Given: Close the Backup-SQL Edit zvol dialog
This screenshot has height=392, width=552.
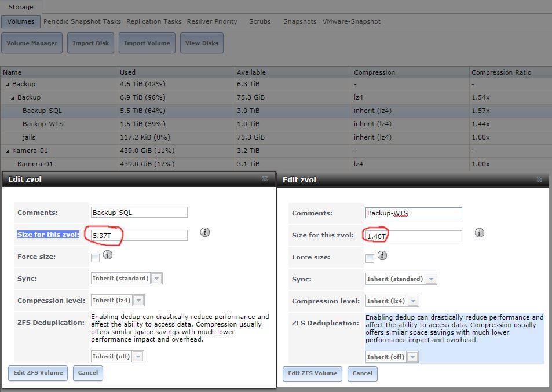Looking at the screenshot, I should (x=265, y=179).
